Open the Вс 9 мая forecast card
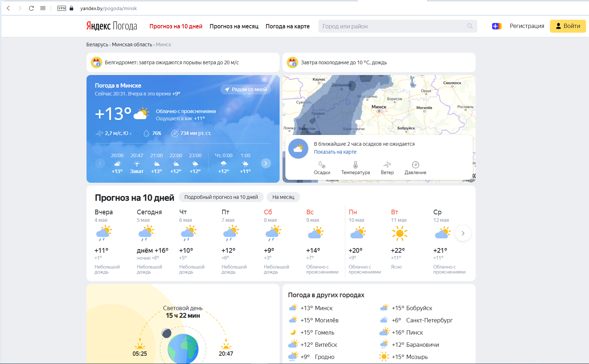Image resolution: width=589 pixels, height=364 pixels. pos(323,242)
